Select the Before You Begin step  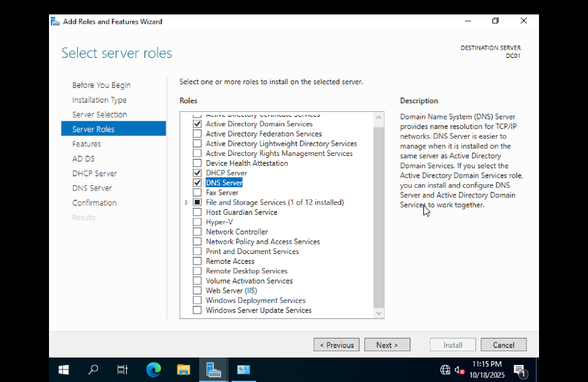click(x=101, y=85)
